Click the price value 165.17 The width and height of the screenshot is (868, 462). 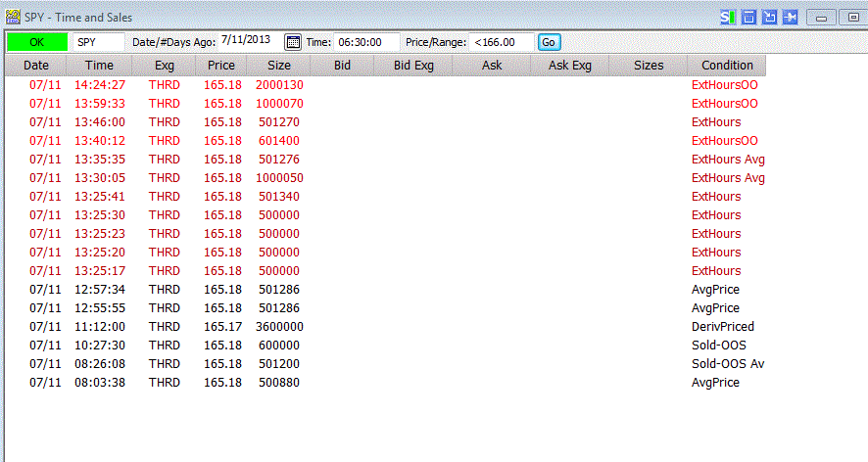222,327
